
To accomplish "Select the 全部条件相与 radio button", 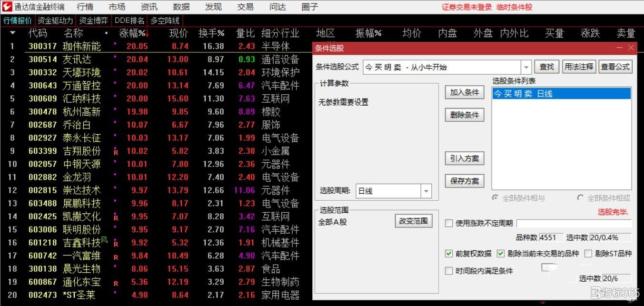I will (x=495, y=198).
